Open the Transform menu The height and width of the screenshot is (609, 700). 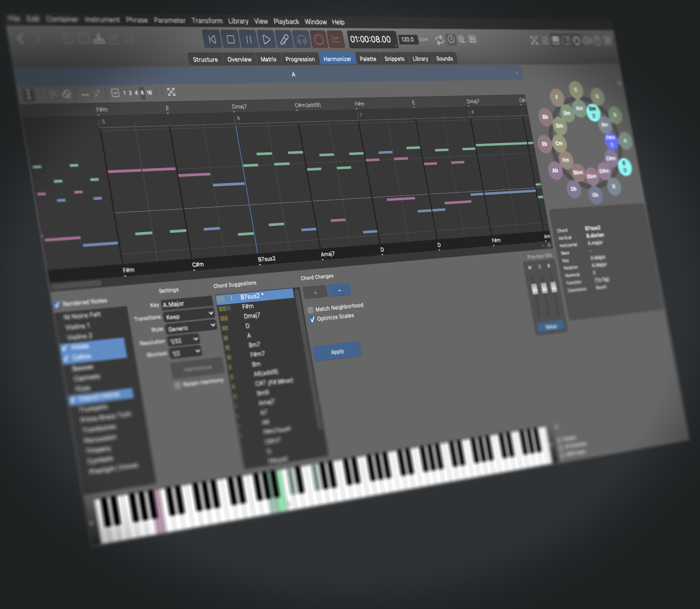pyautogui.click(x=207, y=21)
